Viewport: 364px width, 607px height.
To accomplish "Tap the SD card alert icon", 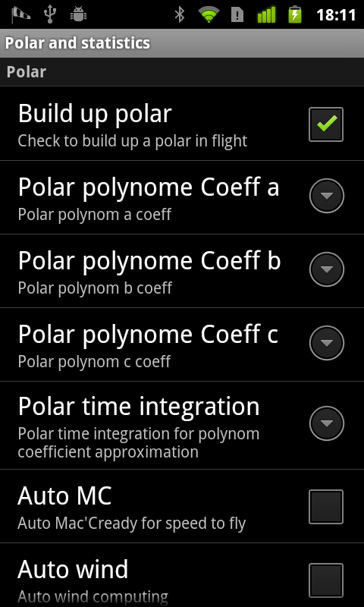I will click(237, 15).
